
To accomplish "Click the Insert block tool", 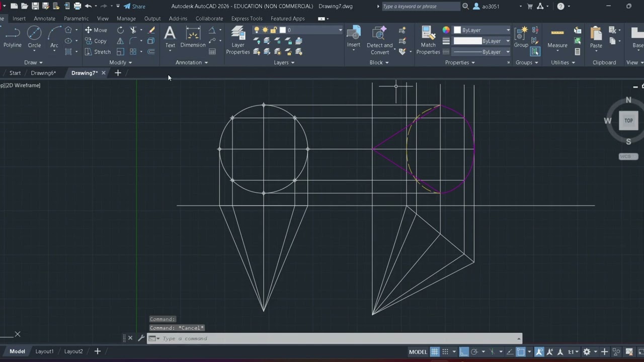I will tap(354, 38).
